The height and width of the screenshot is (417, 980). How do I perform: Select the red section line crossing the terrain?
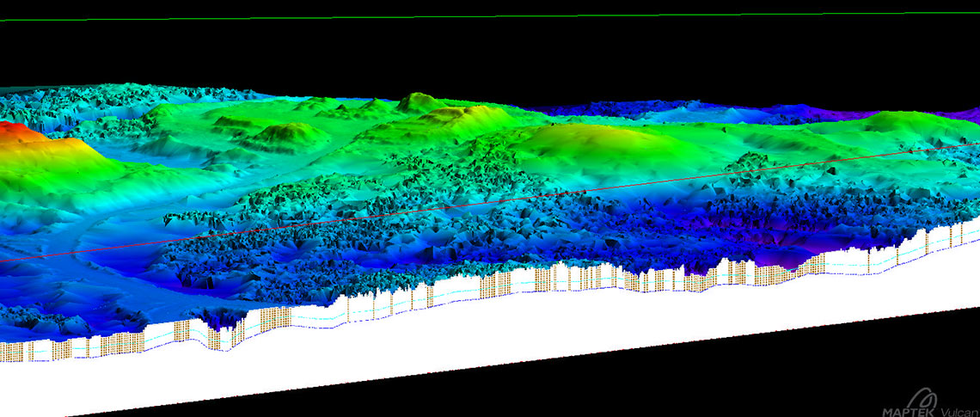click(490, 201)
